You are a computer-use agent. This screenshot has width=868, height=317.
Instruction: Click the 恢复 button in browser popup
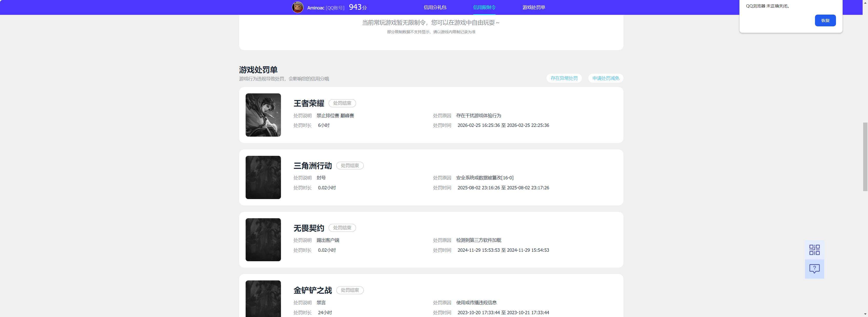point(825,20)
